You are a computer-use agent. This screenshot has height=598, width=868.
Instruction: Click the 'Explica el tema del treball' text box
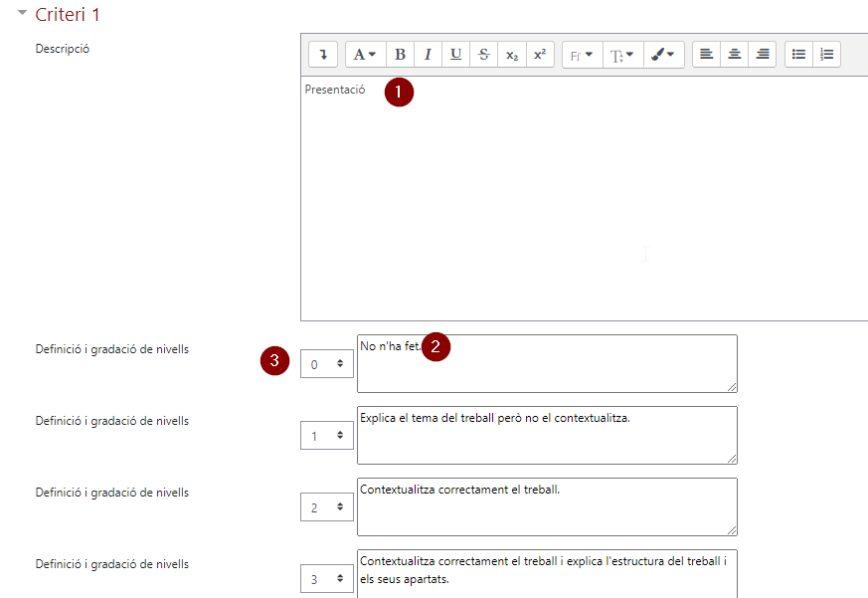547,435
